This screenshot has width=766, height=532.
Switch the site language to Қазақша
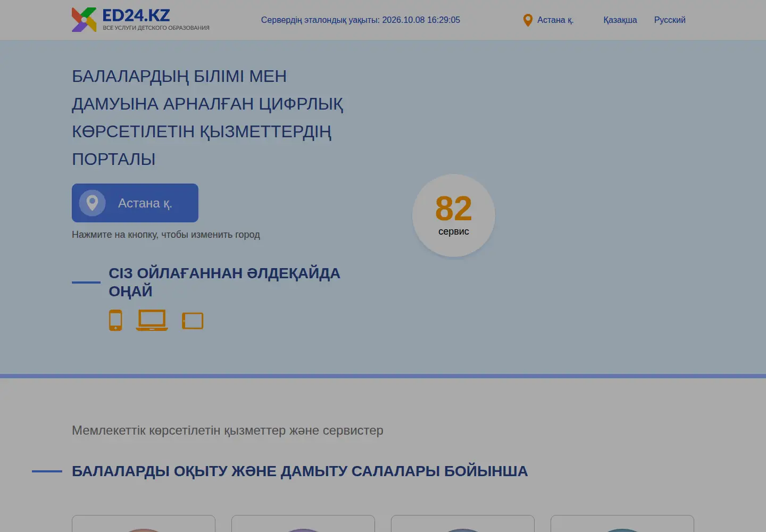tap(620, 20)
